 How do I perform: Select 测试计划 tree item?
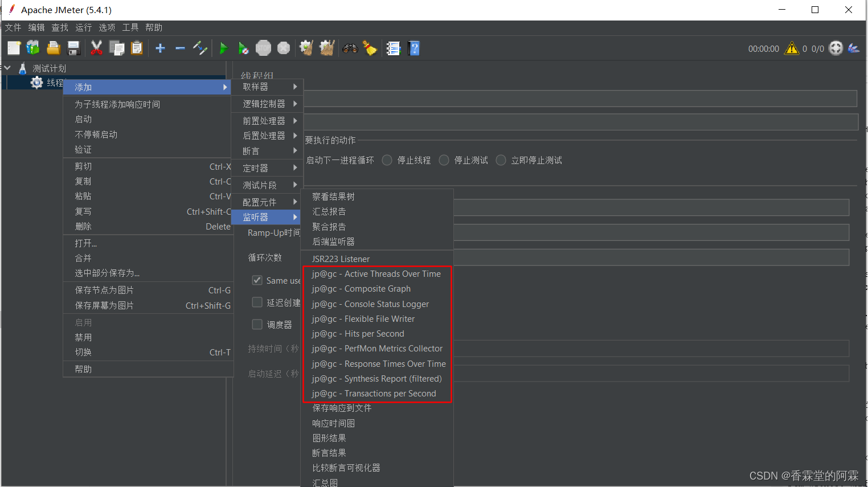coord(49,68)
